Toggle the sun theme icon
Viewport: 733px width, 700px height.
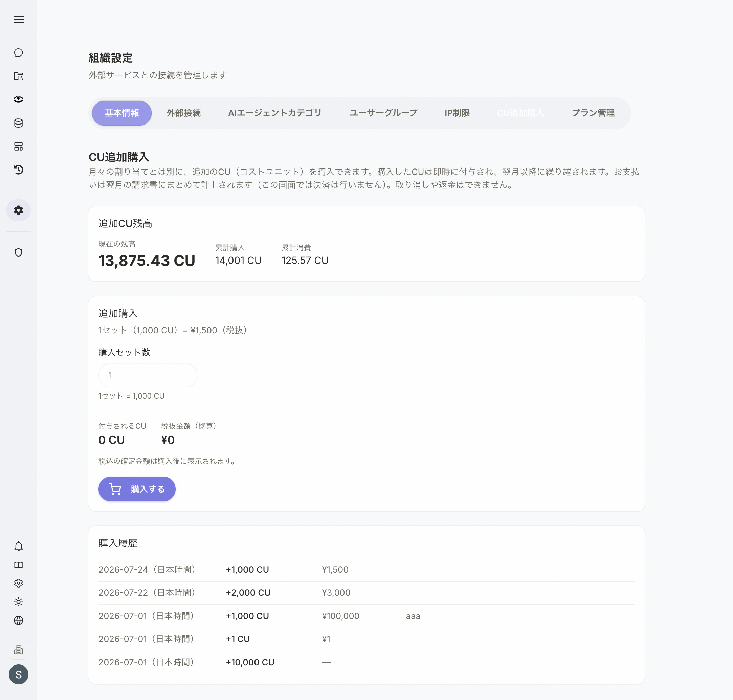(x=18, y=602)
